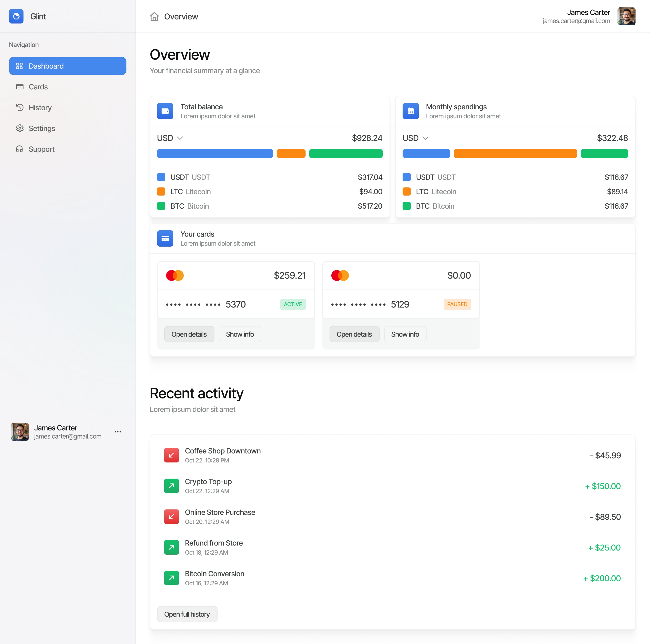Click the Glint logo icon
The height and width of the screenshot is (644, 650).
point(16,16)
